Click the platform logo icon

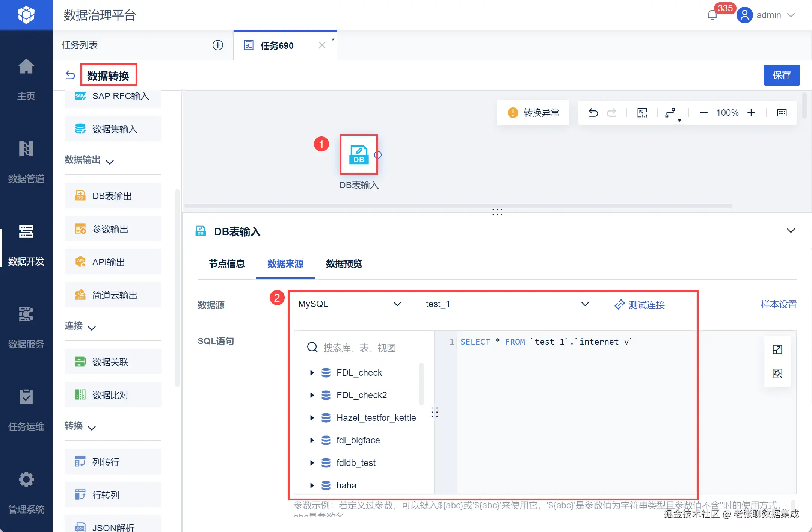point(26,15)
